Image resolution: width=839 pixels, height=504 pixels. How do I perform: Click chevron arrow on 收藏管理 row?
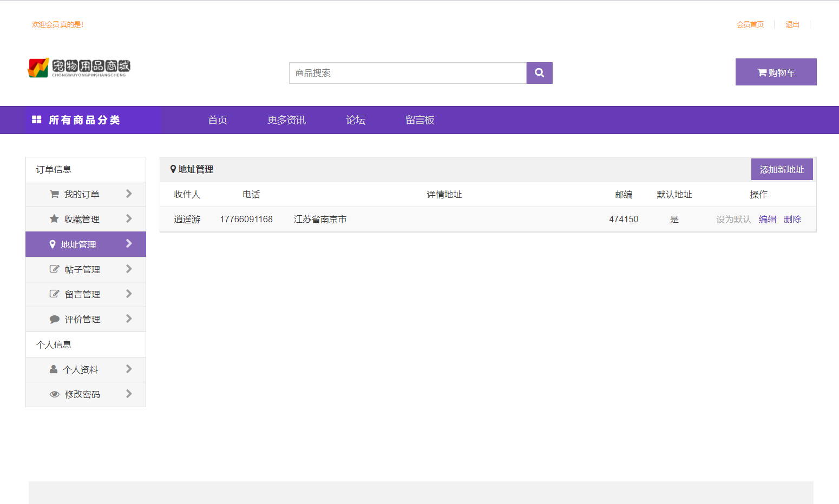pos(129,218)
